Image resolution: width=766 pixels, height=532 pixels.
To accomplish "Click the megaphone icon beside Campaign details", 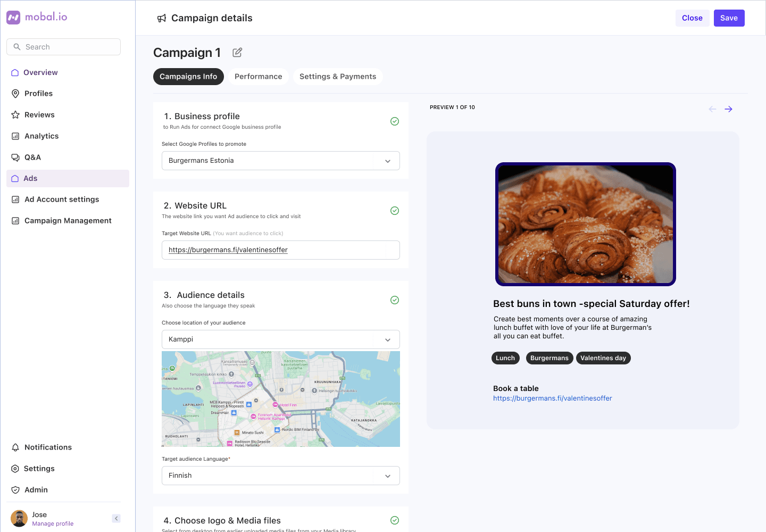I will [162, 19].
